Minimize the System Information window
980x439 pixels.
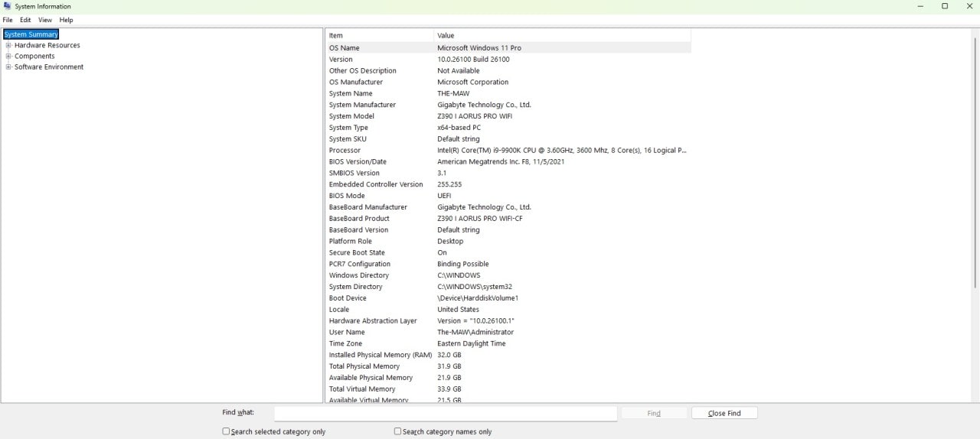click(x=920, y=6)
